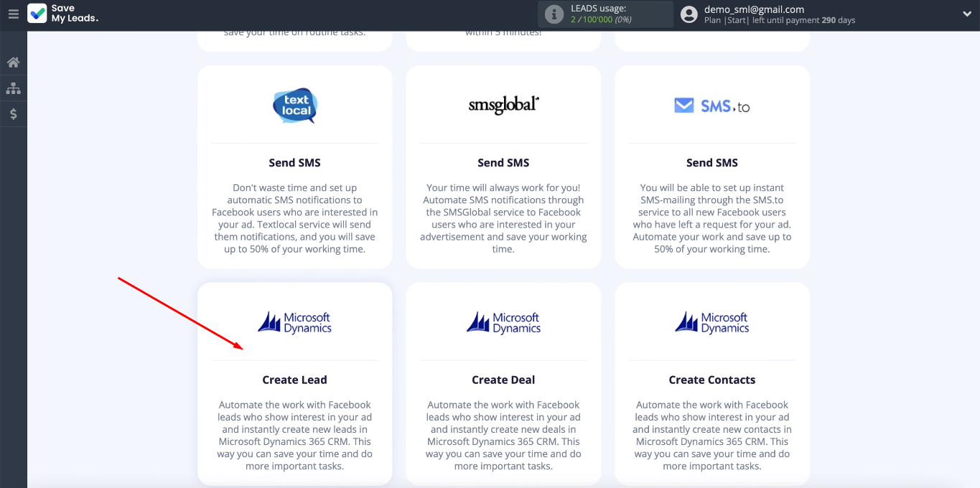
Task: Open the hamburger menu icon
Action: [x=13, y=14]
